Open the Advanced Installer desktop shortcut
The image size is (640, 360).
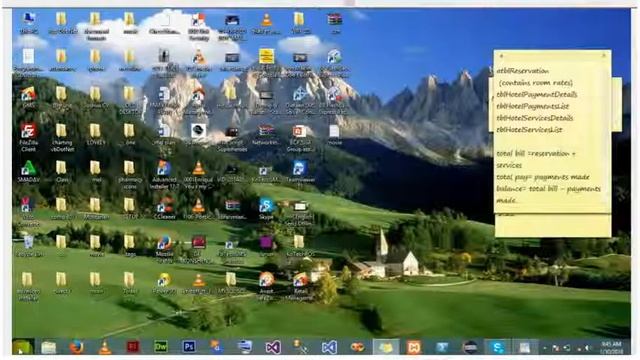[164, 175]
